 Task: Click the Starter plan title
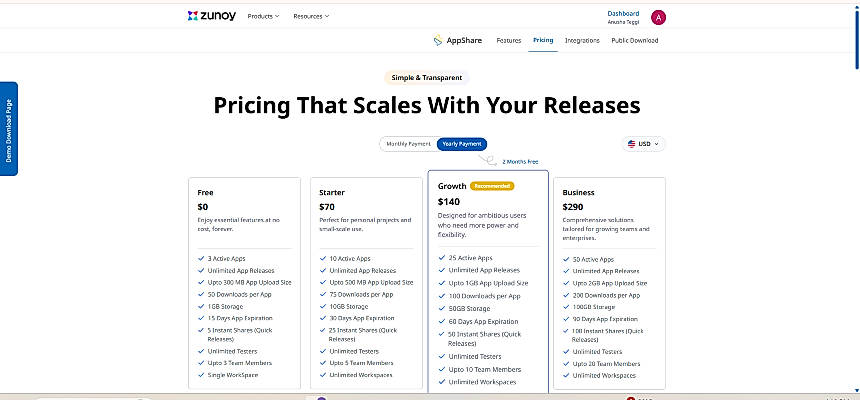332,193
